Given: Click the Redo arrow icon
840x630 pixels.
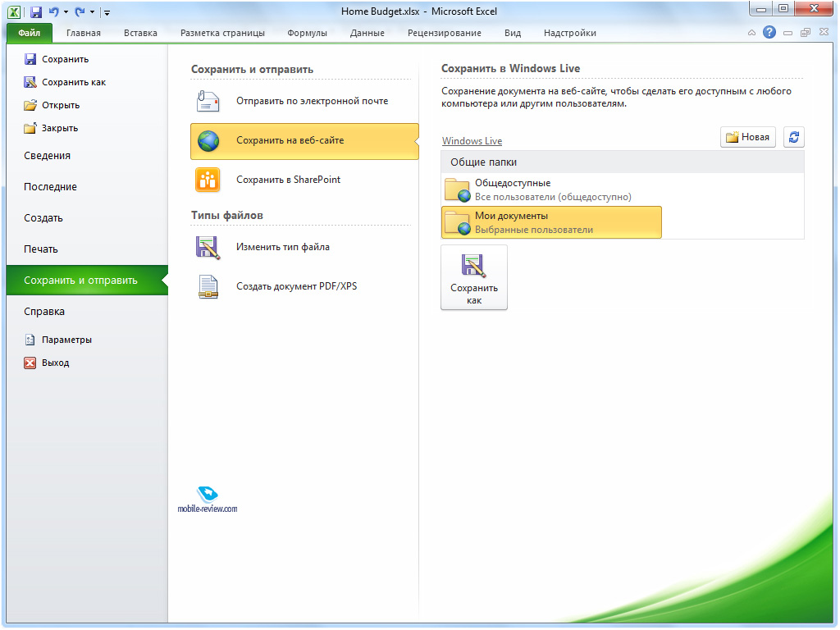Looking at the screenshot, I should click(x=80, y=11).
